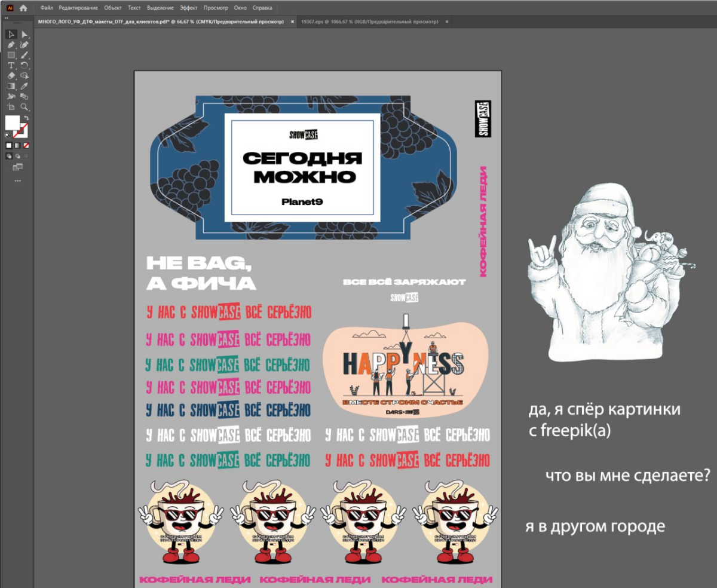Click the vertical КОФЕЙНАЯ ЛЕДИ pink text
The width and height of the screenshot is (717, 588).
484,221
